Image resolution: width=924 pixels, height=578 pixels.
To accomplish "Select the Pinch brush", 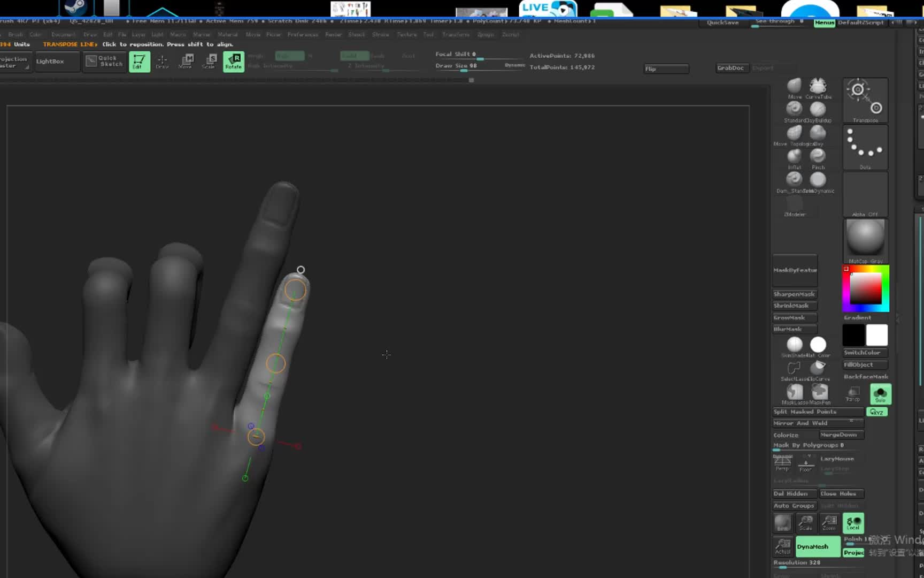I will point(818,156).
